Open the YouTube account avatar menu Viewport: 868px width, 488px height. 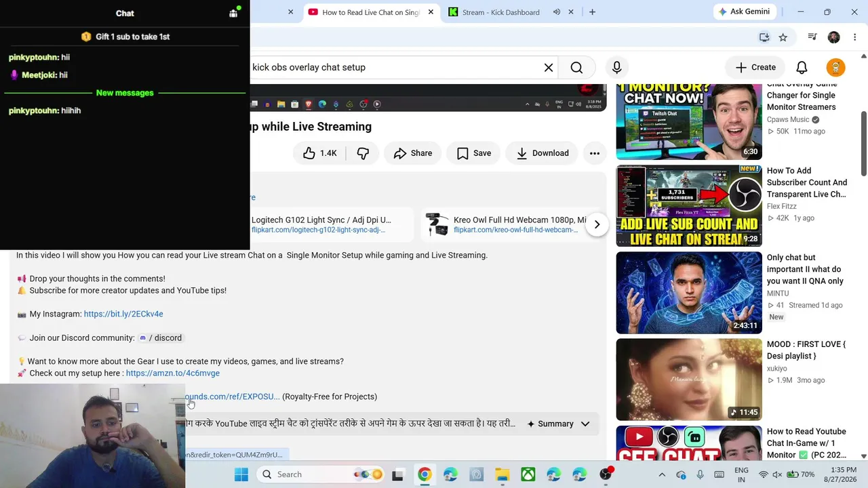pos(835,67)
